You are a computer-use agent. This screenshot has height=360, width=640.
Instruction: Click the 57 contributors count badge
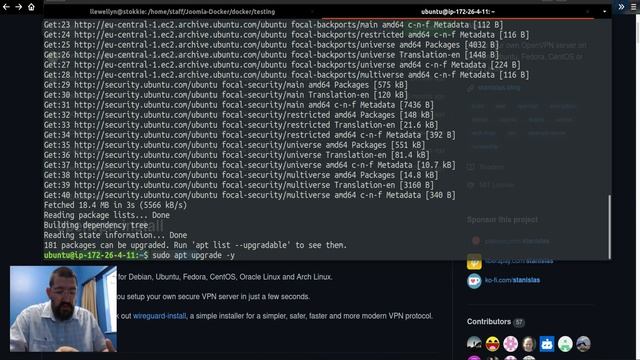519,322
